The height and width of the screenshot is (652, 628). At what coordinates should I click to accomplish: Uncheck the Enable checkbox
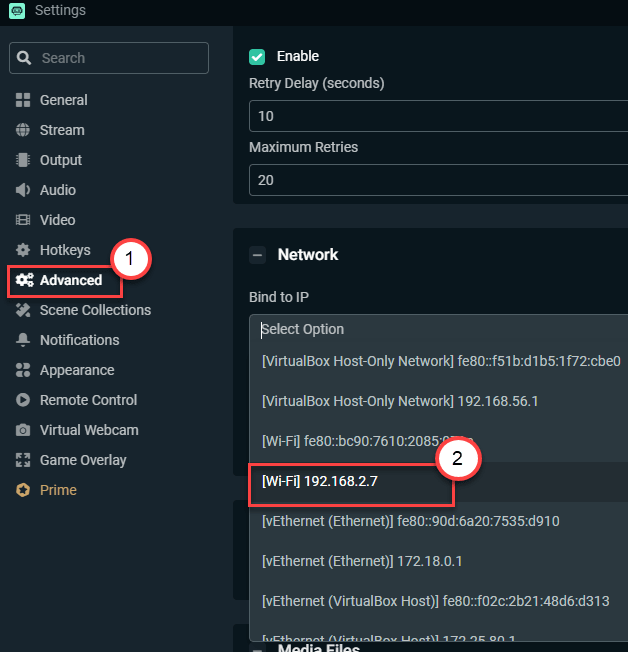[257, 56]
